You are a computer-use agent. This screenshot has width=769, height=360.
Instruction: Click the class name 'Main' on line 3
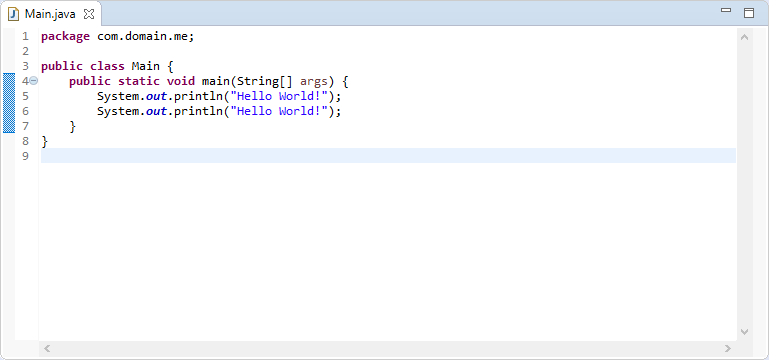pyautogui.click(x=146, y=66)
